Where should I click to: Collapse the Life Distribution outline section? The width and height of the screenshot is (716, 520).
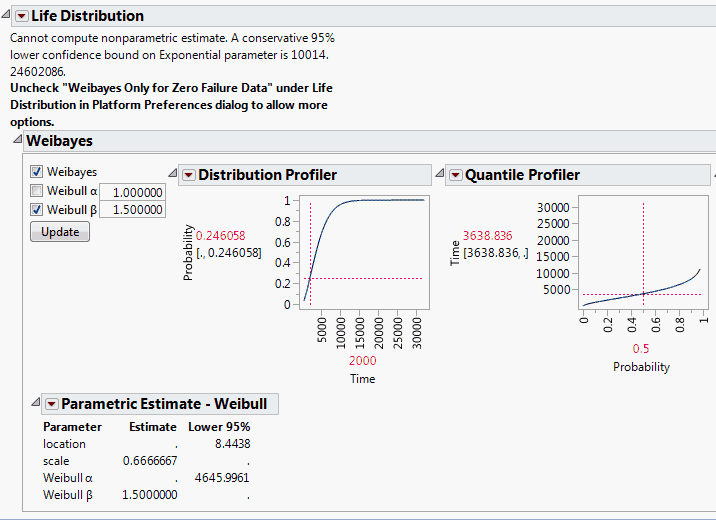[x=6, y=16]
